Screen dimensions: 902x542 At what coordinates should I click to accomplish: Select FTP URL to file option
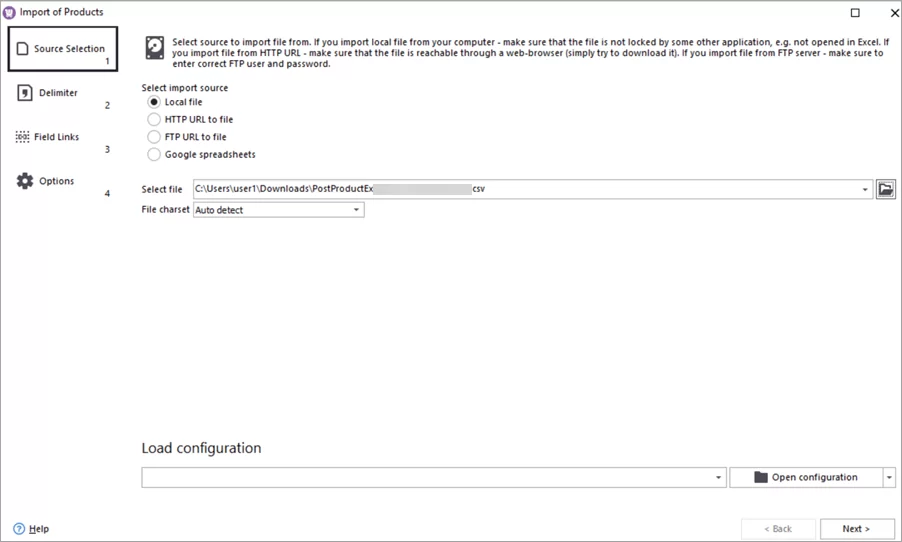(x=154, y=137)
